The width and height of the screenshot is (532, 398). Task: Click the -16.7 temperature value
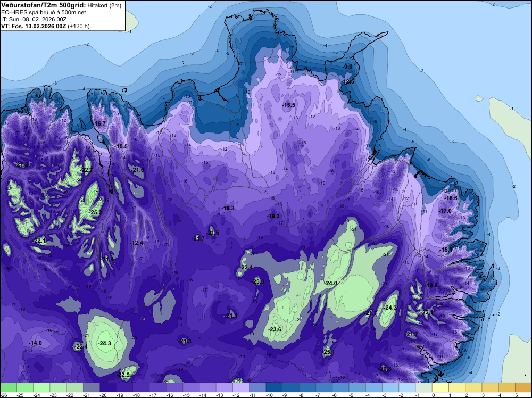click(x=100, y=123)
